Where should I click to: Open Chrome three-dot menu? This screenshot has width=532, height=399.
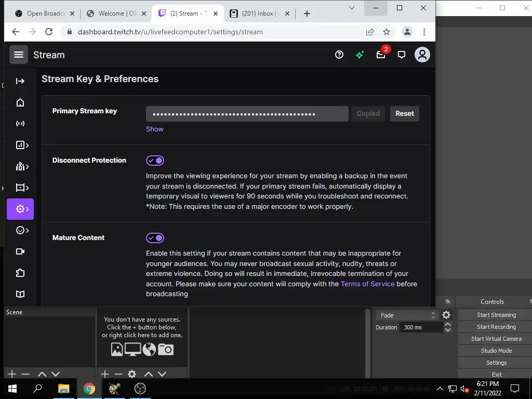[x=424, y=32]
